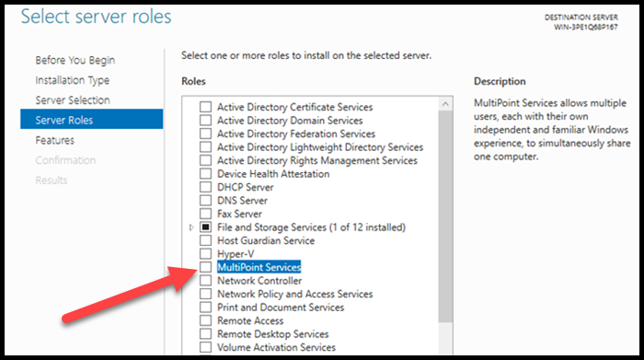Select the Fax Server role label
The height and width of the screenshot is (360, 644).
[239, 215]
